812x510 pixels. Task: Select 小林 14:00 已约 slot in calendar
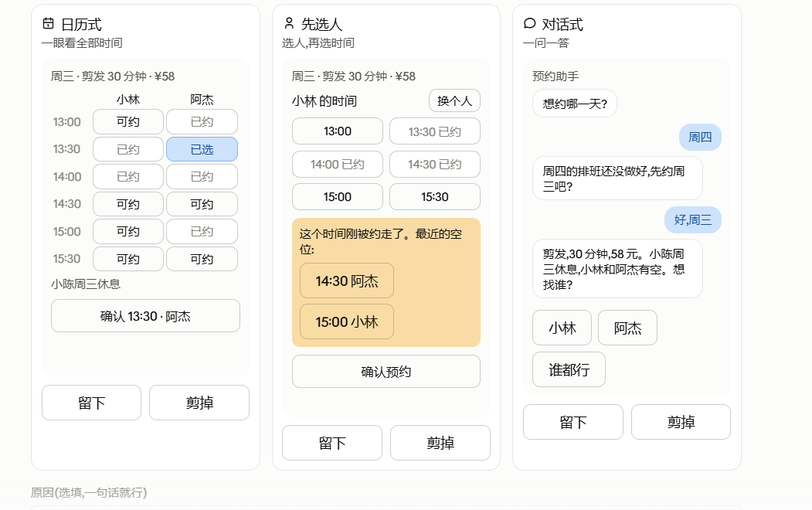click(x=128, y=176)
